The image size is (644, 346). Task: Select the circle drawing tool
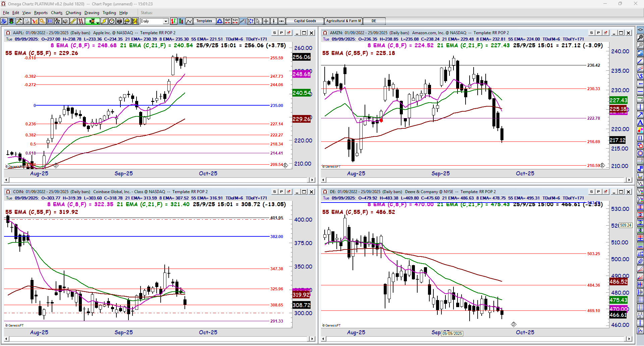coord(640,153)
